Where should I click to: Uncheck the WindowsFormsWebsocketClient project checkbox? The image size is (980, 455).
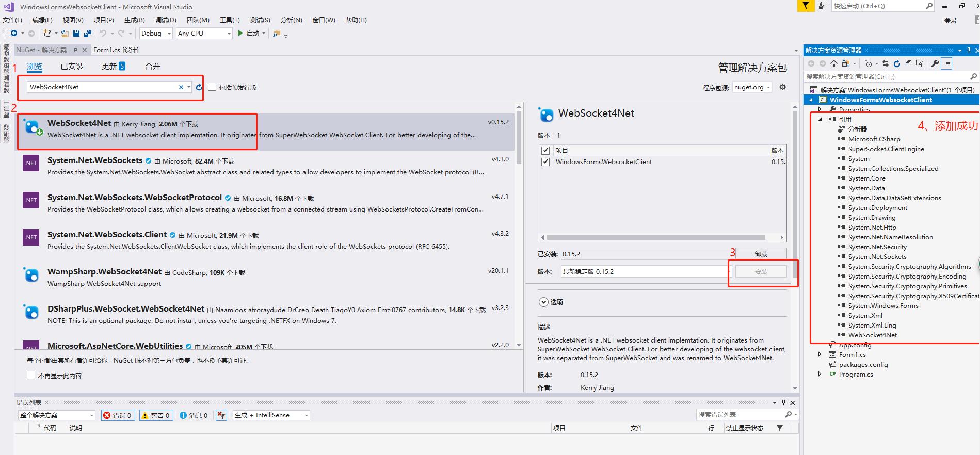(x=545, y=162)
